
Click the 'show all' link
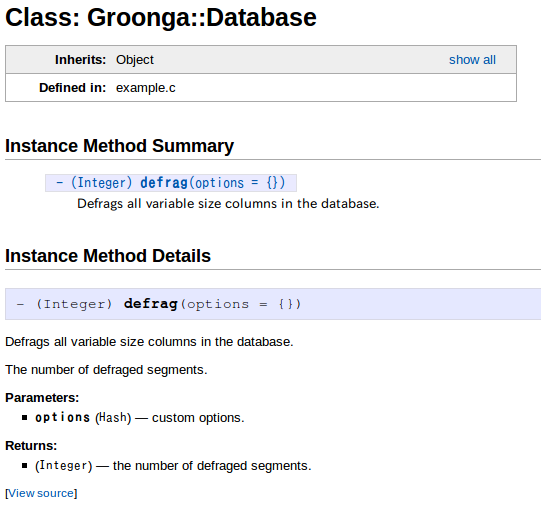(472, 60)
